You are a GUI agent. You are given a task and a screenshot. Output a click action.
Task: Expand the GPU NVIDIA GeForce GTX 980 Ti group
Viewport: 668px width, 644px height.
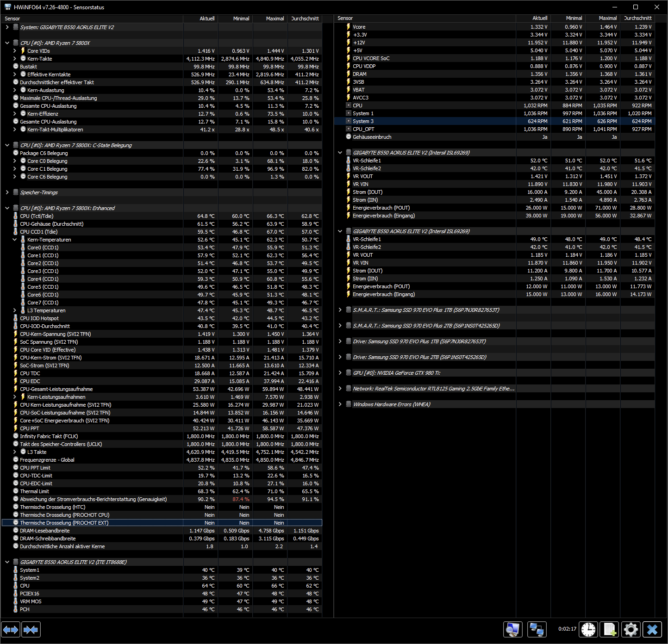coord(340,373)
